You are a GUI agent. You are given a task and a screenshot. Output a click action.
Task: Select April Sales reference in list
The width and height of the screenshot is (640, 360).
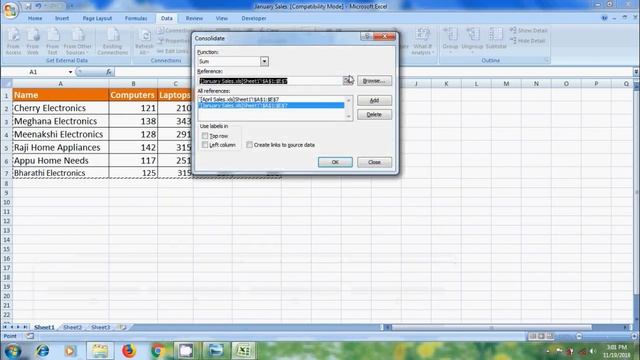271,99
